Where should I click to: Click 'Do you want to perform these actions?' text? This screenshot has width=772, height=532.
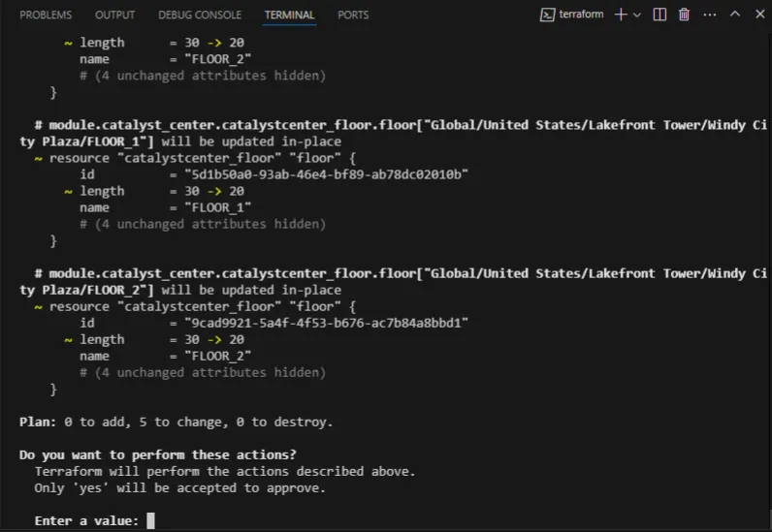coord(158,454)
